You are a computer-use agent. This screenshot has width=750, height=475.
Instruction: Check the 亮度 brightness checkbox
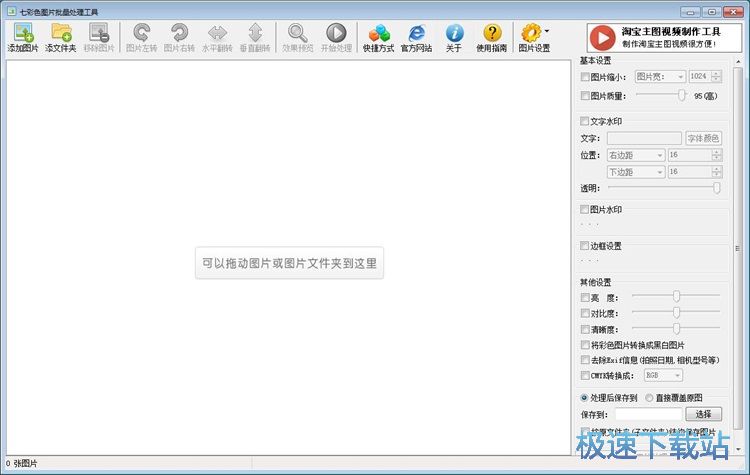tap(585, 298)
